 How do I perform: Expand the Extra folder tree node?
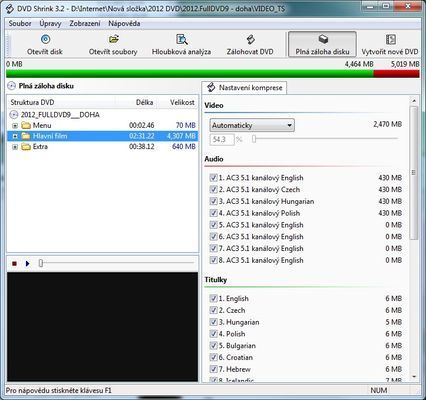pyautogui.click(x=15, y=147)
